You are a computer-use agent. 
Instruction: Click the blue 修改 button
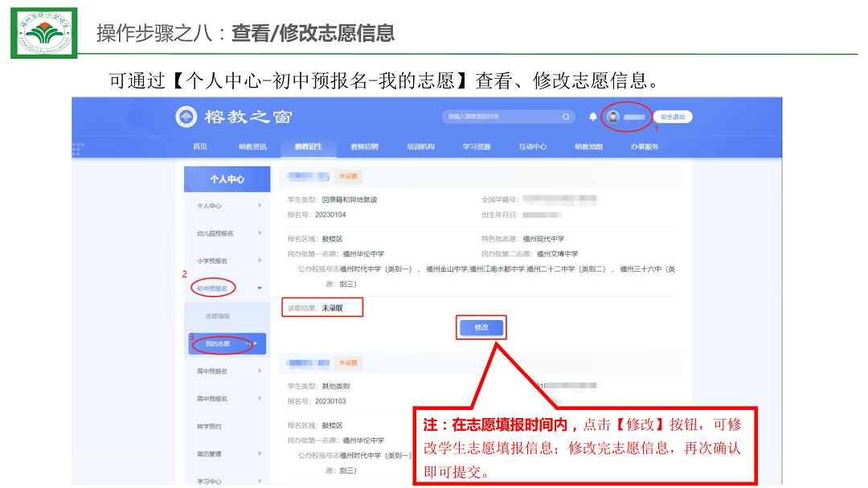click(x=481, y=327)
